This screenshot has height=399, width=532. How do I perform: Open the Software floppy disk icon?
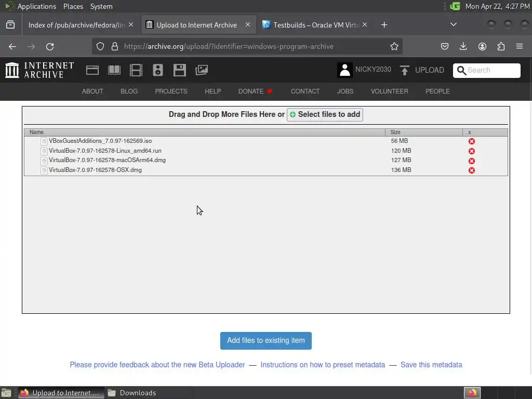(x=179, y=70)
